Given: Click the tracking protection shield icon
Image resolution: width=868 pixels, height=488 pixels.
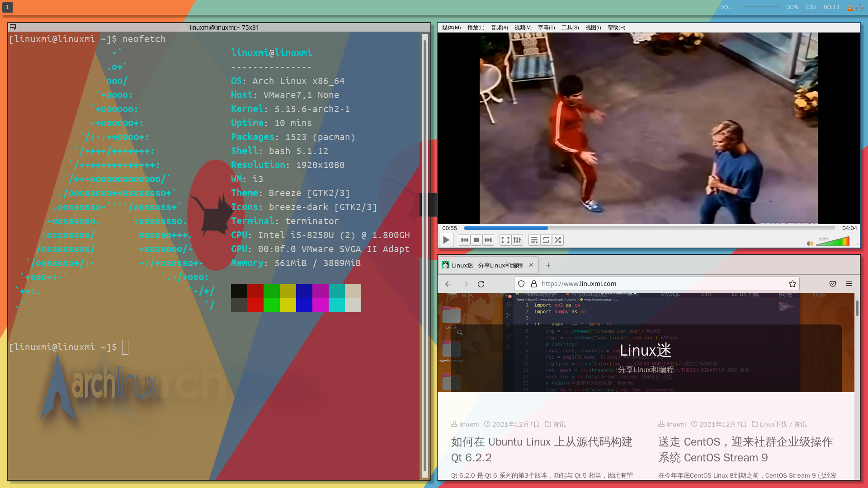Looking at the screenshot, I should [x=521, y=284].
